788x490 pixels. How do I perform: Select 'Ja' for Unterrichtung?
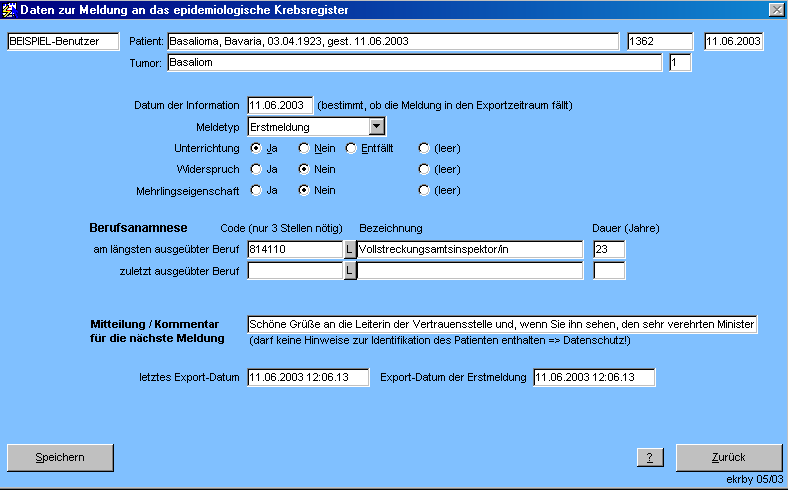(x=256, y=148)
